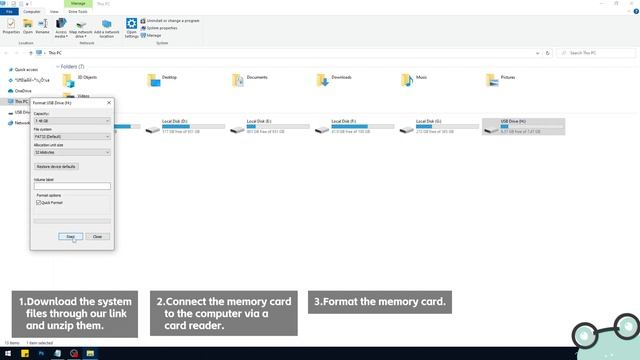Open the File ribbon tab
Viewport: 640px width, 360px height.
click(9, 11)
